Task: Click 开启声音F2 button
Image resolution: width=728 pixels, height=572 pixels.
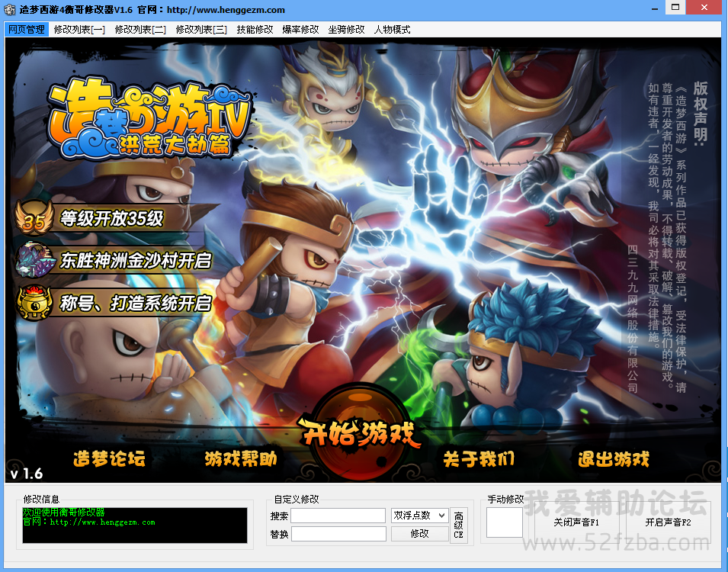Action: 669,522
